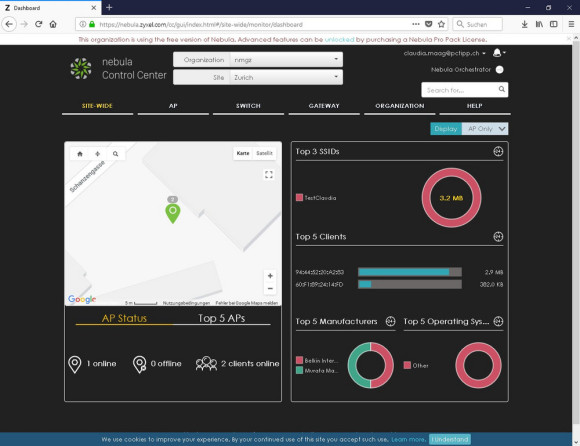580x446 pixels.
Task: Click the browser forward arrow
Action: coord(24,24)
